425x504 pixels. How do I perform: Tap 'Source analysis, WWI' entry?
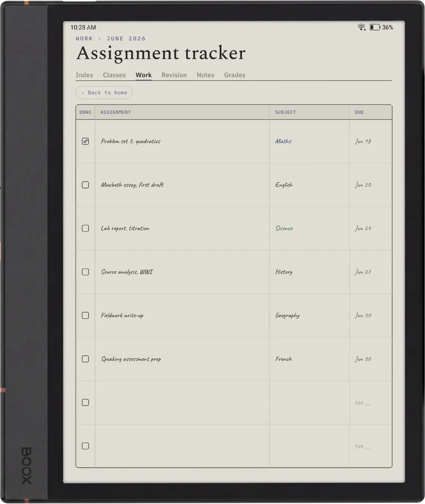[x=127, y=272]
